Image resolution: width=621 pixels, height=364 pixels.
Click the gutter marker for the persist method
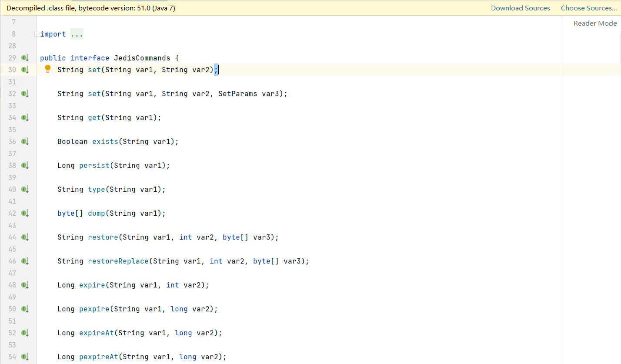[24, 165]
